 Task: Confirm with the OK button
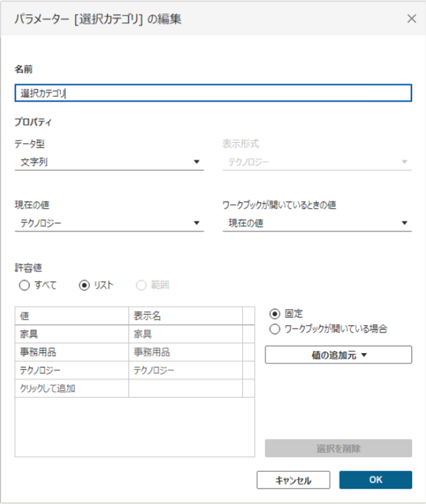coord(375,480)
